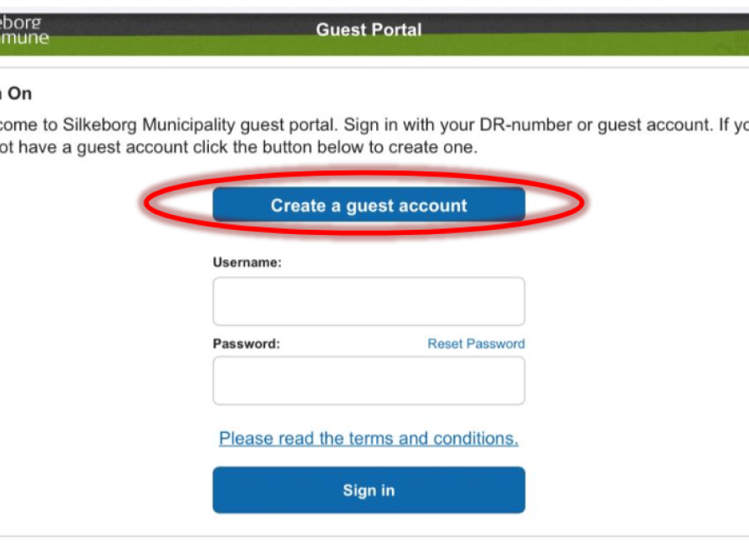
Task: Open the terms and conditions link
Action: [369, 439]
